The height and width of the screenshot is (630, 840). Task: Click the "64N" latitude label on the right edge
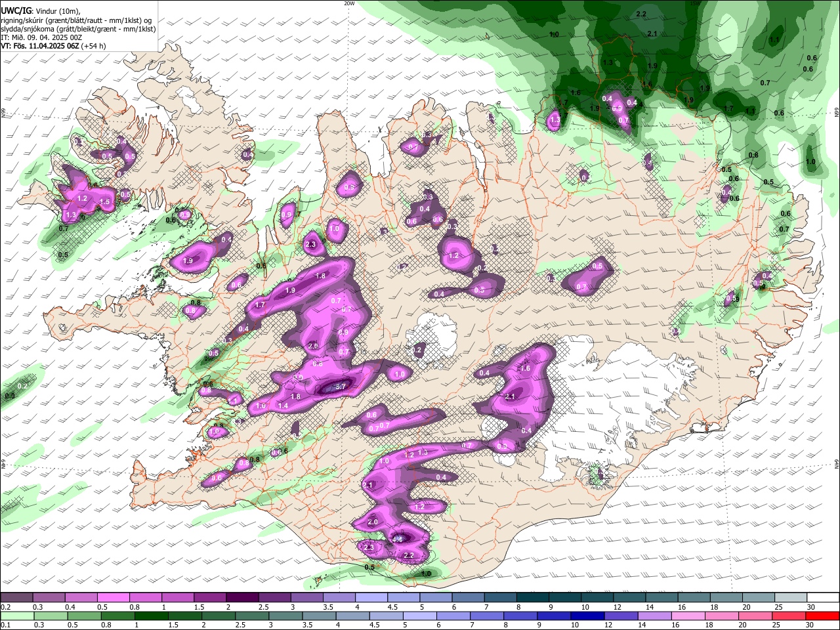click(x=837, y=463)
